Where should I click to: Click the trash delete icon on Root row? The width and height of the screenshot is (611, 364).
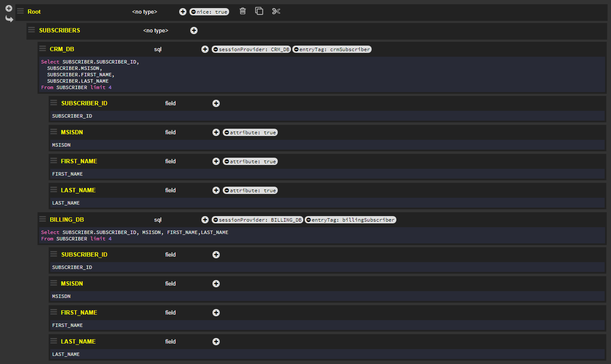point(243,11)
